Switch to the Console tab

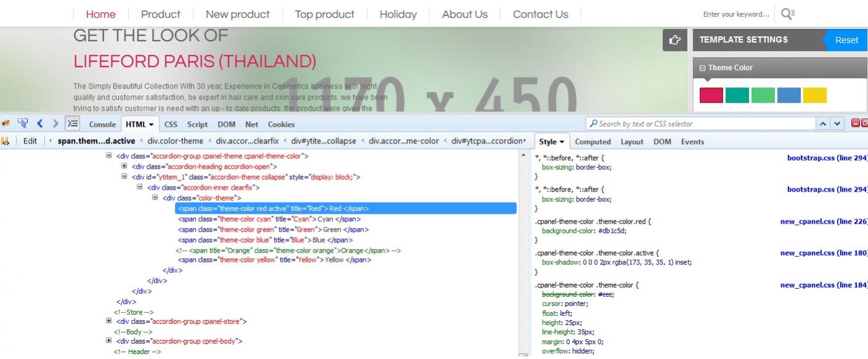click(102, 124)
